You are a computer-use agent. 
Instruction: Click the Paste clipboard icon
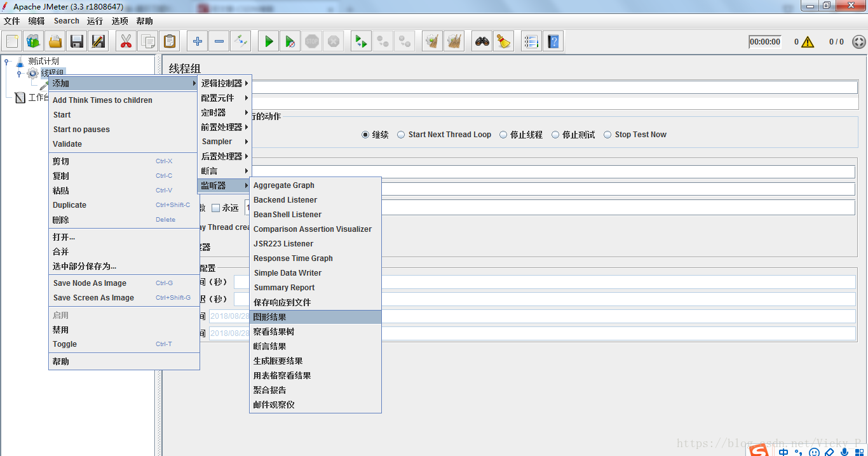[x=169, y=42]
